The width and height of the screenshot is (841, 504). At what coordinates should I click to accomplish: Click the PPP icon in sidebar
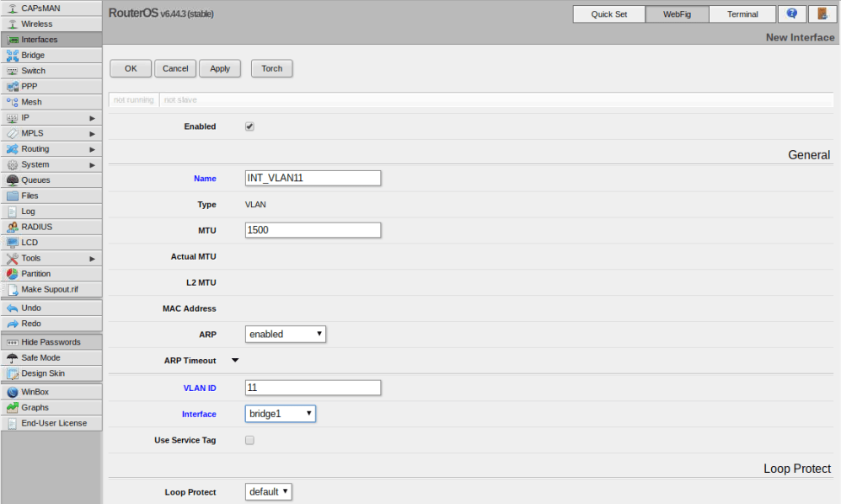[13, 86]
